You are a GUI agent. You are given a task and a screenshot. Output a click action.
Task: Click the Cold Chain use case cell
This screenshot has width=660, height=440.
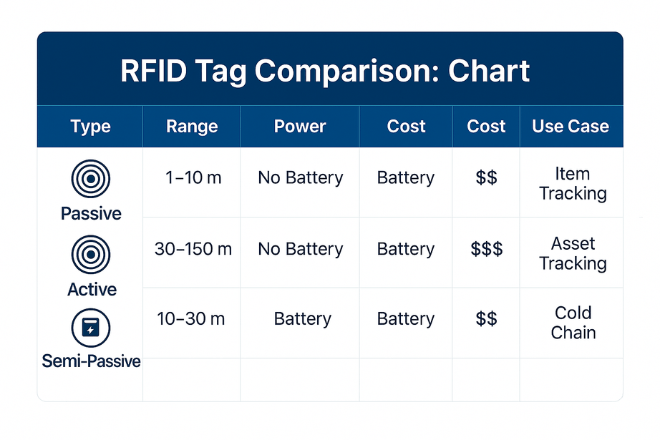point(572,323)
